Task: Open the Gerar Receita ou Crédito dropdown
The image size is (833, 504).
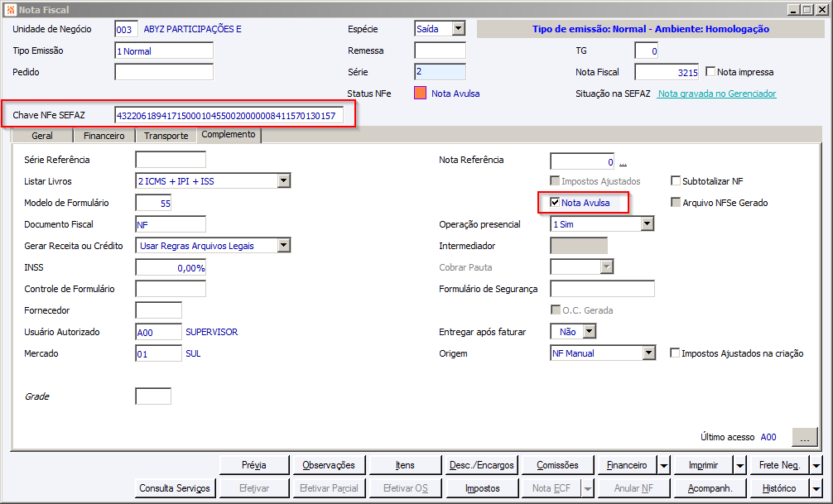Action: pos(284,245)
